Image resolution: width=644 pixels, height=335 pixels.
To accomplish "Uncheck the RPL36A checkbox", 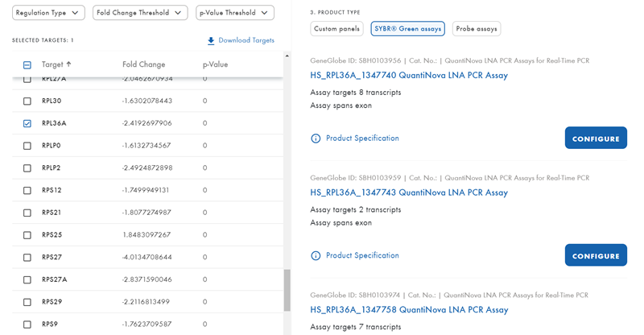I will (x=27, y=123).
